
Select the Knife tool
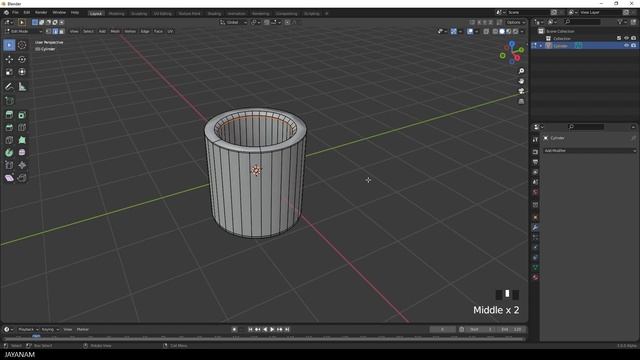[x=9, y=140]
